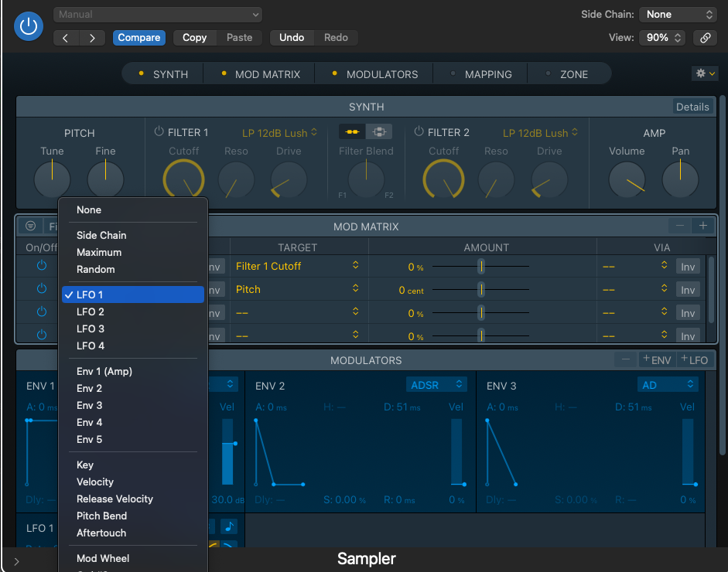The image size is (728, 572).
Task: Switch to the MOD MATRIX tab
Action: [x=261, y=74]
